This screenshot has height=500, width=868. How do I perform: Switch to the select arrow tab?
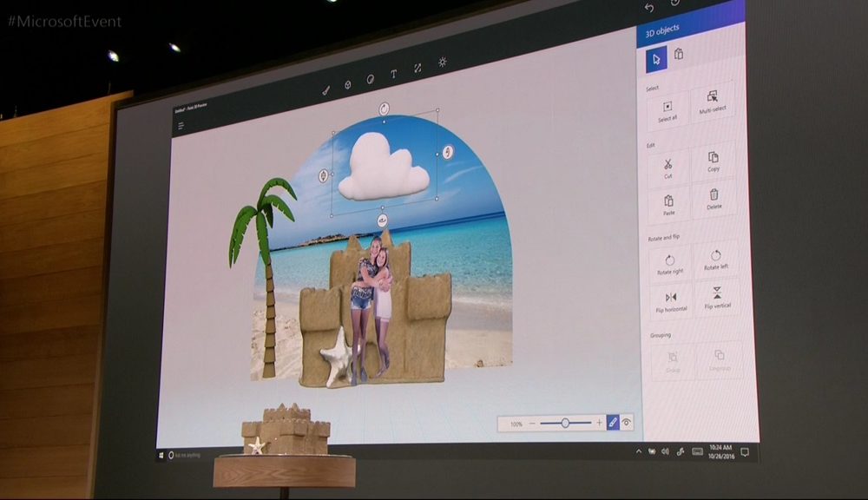coord(656,59)
